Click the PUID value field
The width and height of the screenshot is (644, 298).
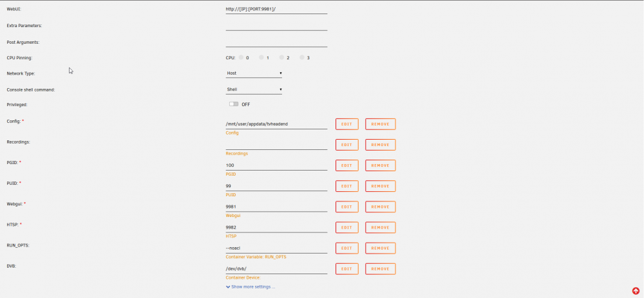(276, 186)
